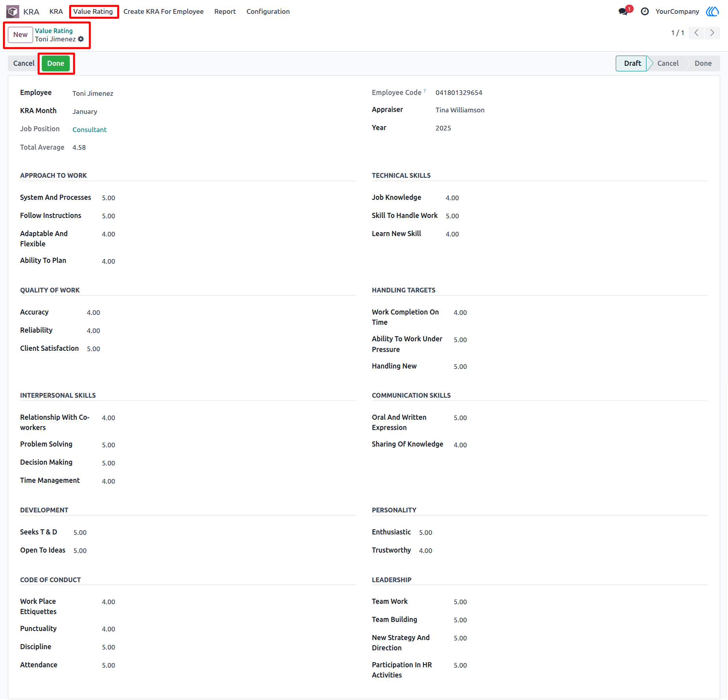728x700 pixels.
Task: Click the Punctuality rating value
Action: click(108, 629)
